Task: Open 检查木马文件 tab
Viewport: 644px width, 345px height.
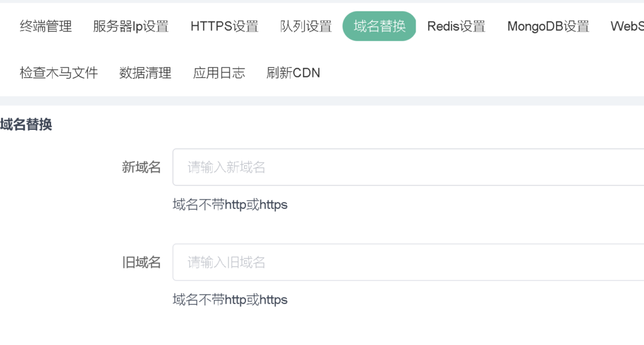Action: [x=59, y=73]
